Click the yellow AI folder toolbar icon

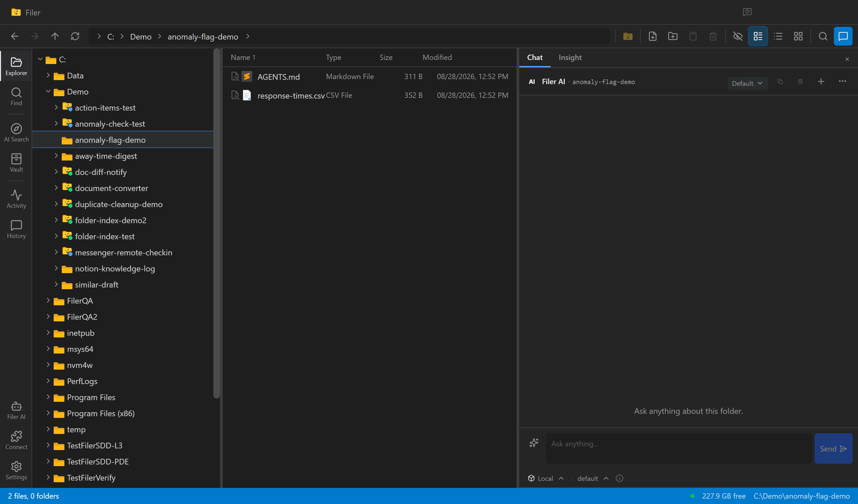coord(628,37)
